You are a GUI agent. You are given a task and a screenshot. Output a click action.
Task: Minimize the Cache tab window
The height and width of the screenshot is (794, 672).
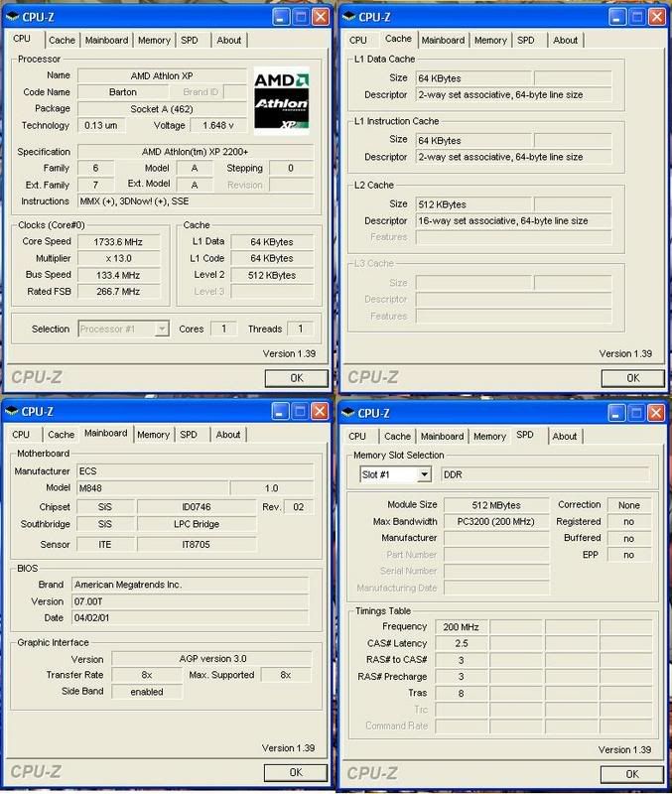(x=616, y=17)
